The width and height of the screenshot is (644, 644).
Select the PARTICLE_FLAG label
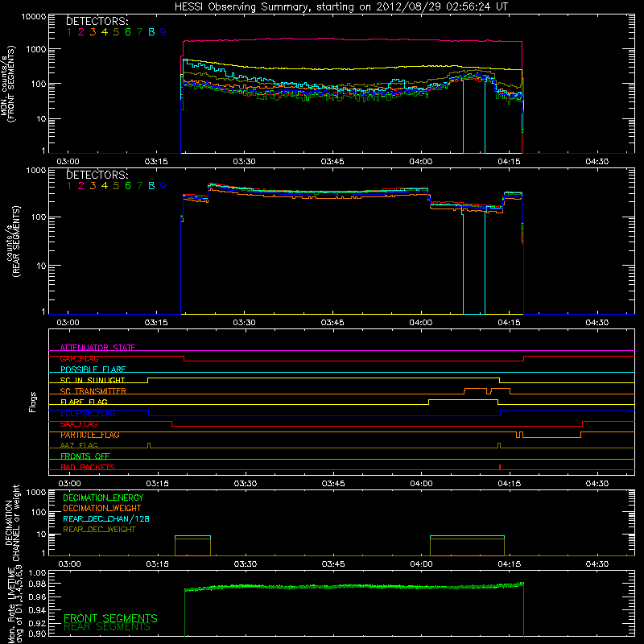point(90,435)
